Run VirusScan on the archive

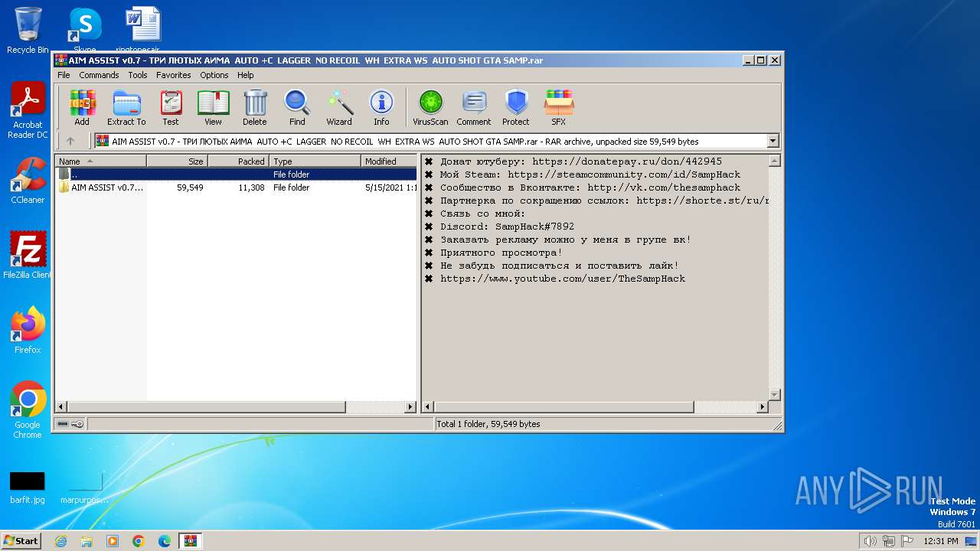(x=430, y=108)
